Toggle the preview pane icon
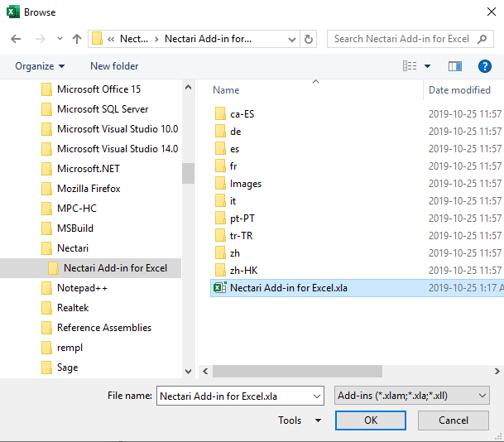This screenshot has width=504, height=442. pyautogui.click(x=454, y=66)
